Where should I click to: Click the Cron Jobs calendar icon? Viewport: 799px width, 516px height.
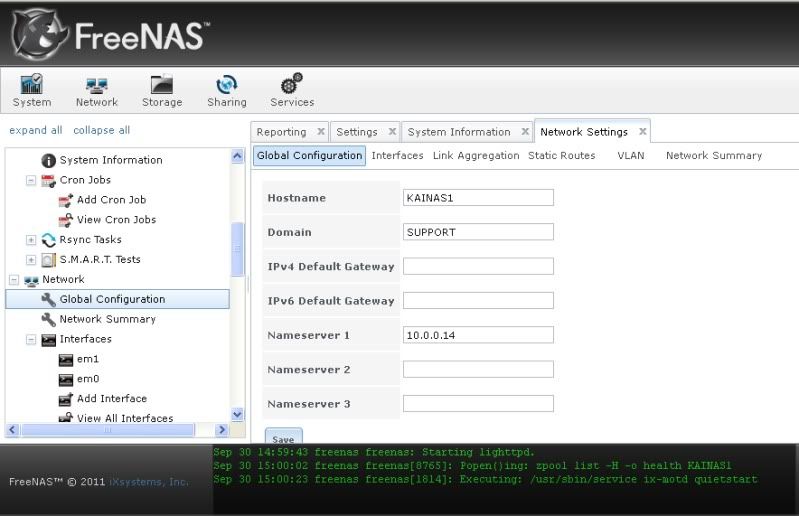48,180
